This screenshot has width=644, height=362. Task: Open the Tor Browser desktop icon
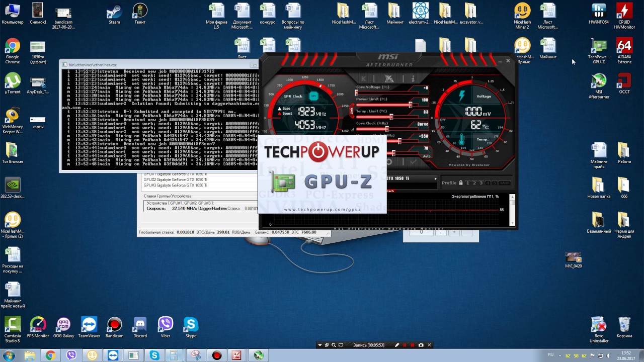click(x=13, y=153)
